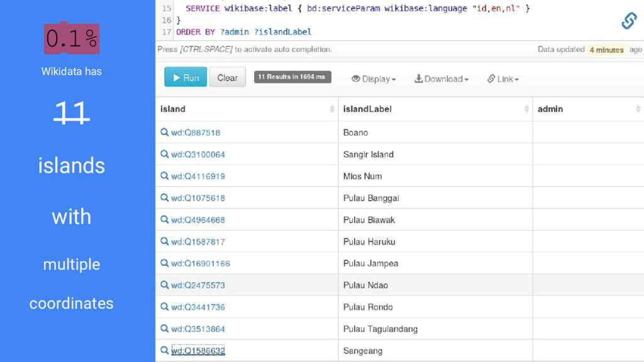Click the magnifier icon beside wd:Q887518
The image size is (644, 362).
[x=164, y=132]
